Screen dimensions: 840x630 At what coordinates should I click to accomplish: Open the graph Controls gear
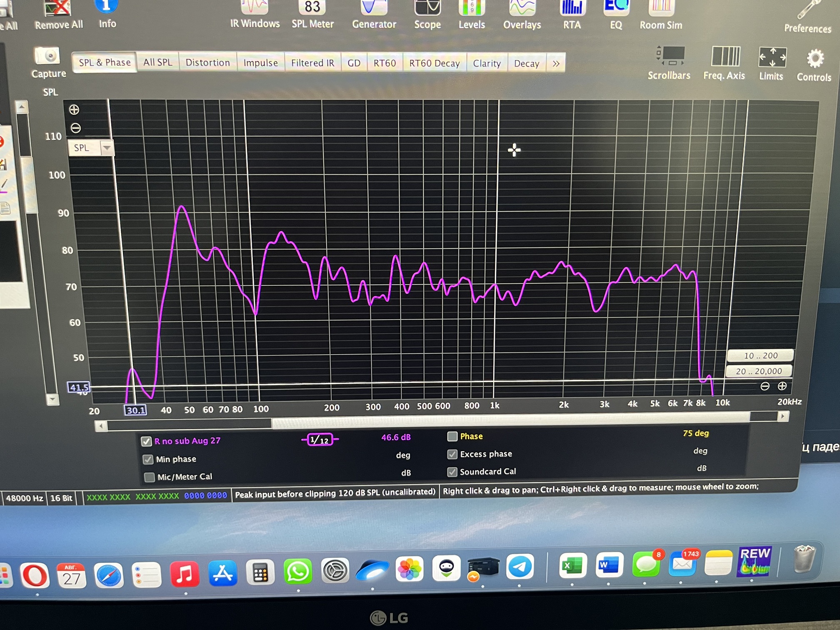click(x=815, y=58)
